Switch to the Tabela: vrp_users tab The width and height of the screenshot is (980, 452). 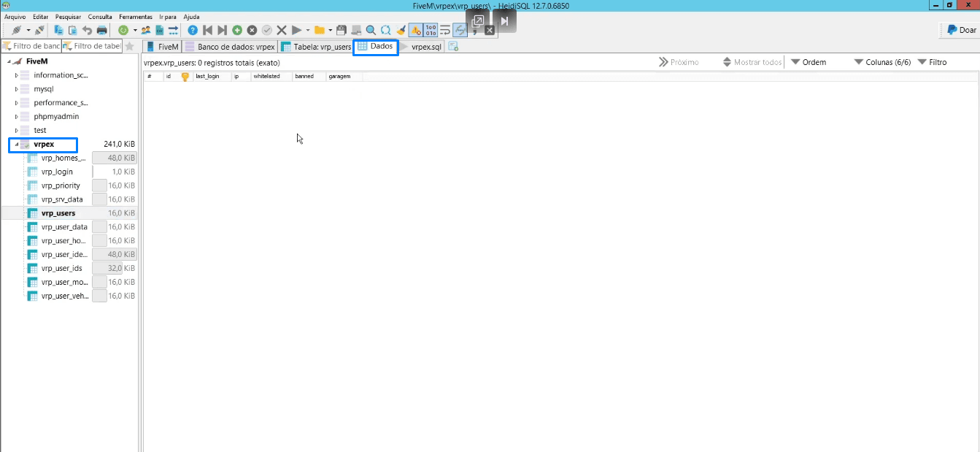click(316, 47)
